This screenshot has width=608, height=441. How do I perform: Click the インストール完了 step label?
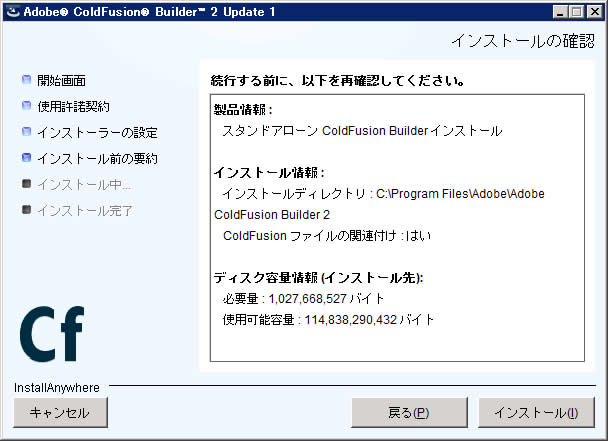click(85, 211)
